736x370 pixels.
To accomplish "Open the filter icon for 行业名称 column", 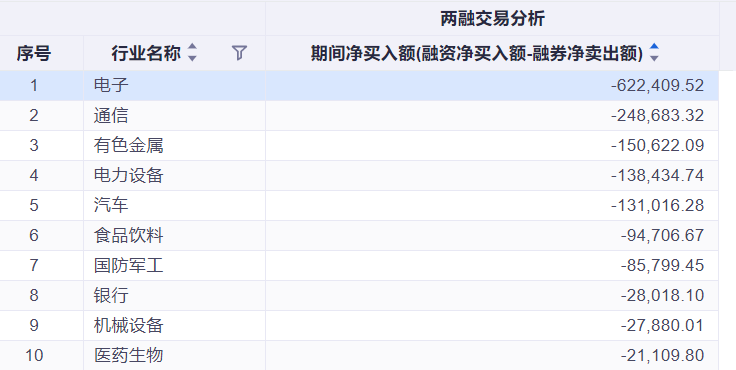I will point(239,53).
